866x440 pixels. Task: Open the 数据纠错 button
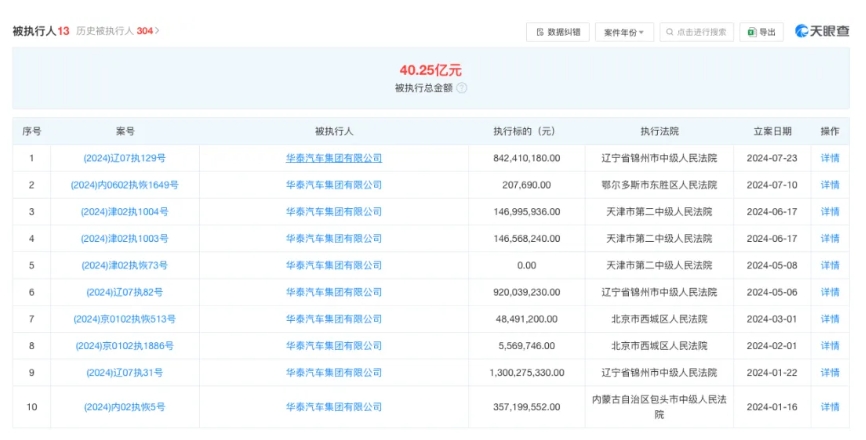pyautogui.click(x=558, y=32)
